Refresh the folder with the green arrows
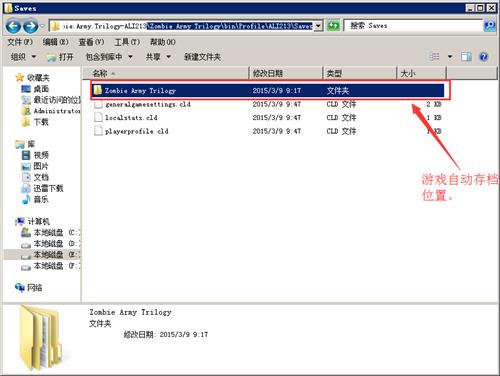The height and width of the screenshot is (376, 500). click(x=333, y=26)
